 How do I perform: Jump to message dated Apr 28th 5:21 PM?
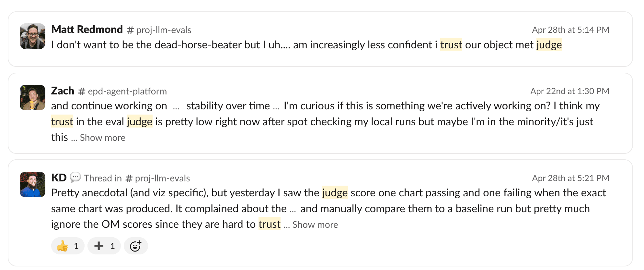click(570, 178)
